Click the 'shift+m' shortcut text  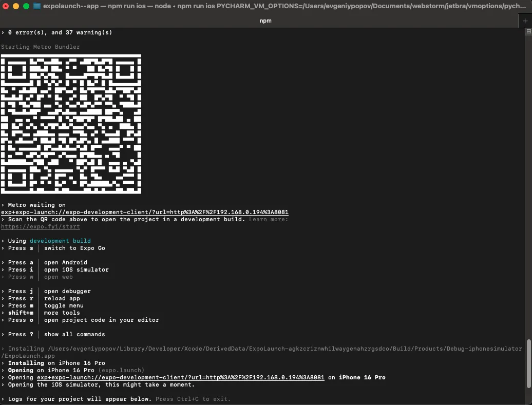(21, 313)
